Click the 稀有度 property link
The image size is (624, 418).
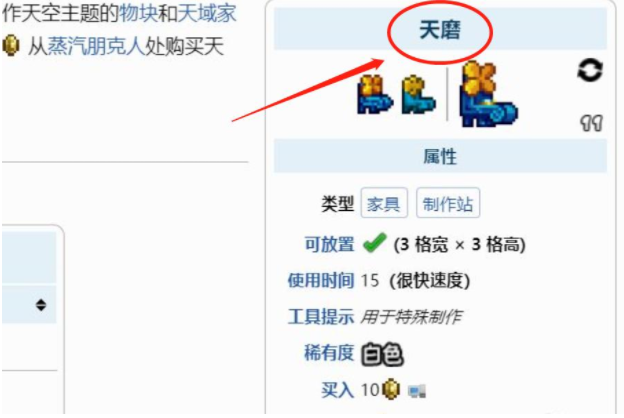click(x=329, y=352)
